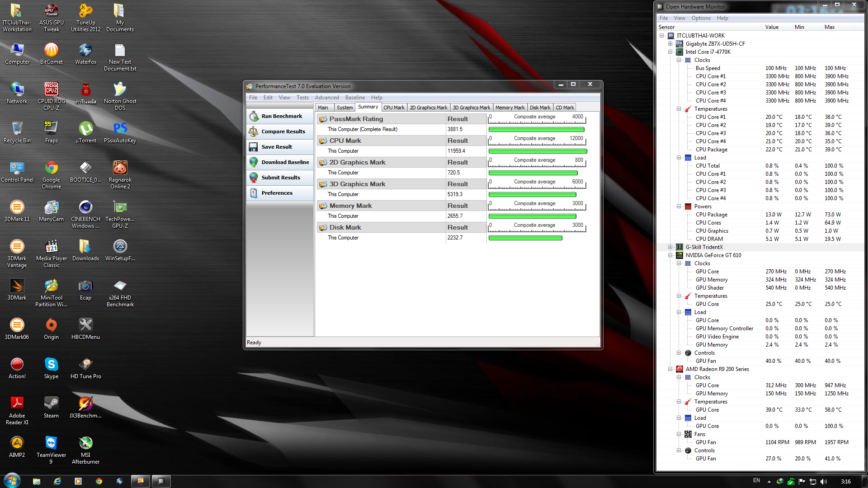Click the Submit Results globe icon
Image resolution: width=868 pixels, height=488 pixels.
click(x=254, y=178)
